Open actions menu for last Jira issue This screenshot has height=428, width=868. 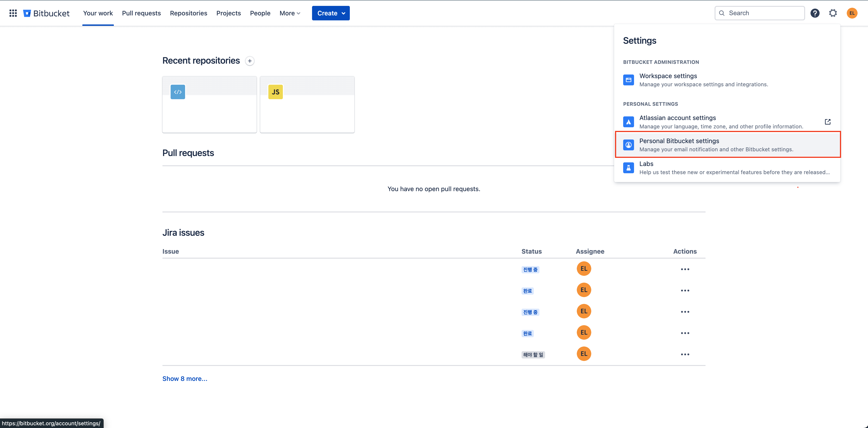click(x=685, y=354)
